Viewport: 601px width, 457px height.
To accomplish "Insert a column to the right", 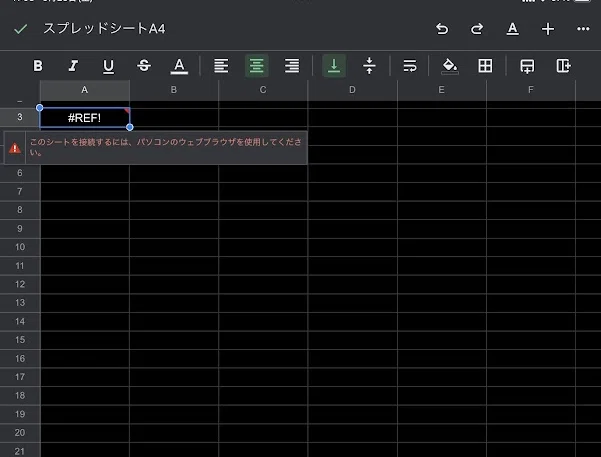I will coord(563,66).
